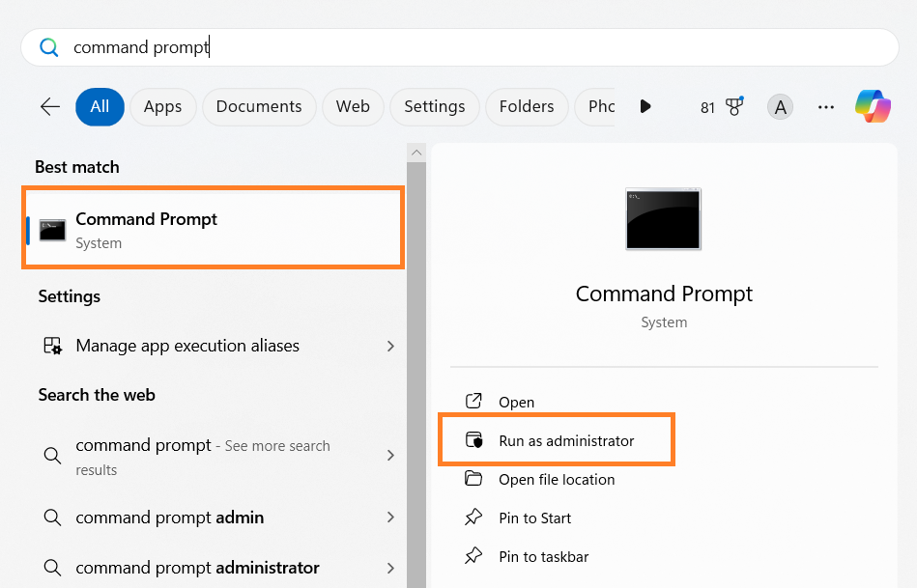The width and height of the screenshot is (917, 588).
Task: Expand 'command prompt administrator' suggestion chevron
Action: pyautogui.click(x=390, y=568)
